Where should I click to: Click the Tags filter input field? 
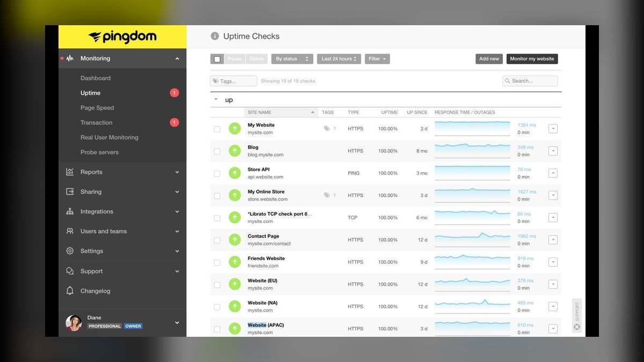(x=233, y=81)
